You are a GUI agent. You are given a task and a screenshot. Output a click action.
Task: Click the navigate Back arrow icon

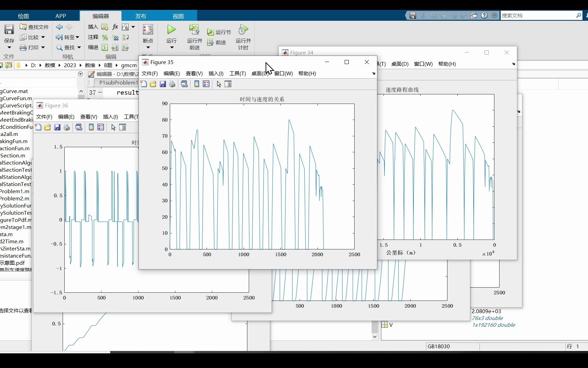(x=59, y=27)
